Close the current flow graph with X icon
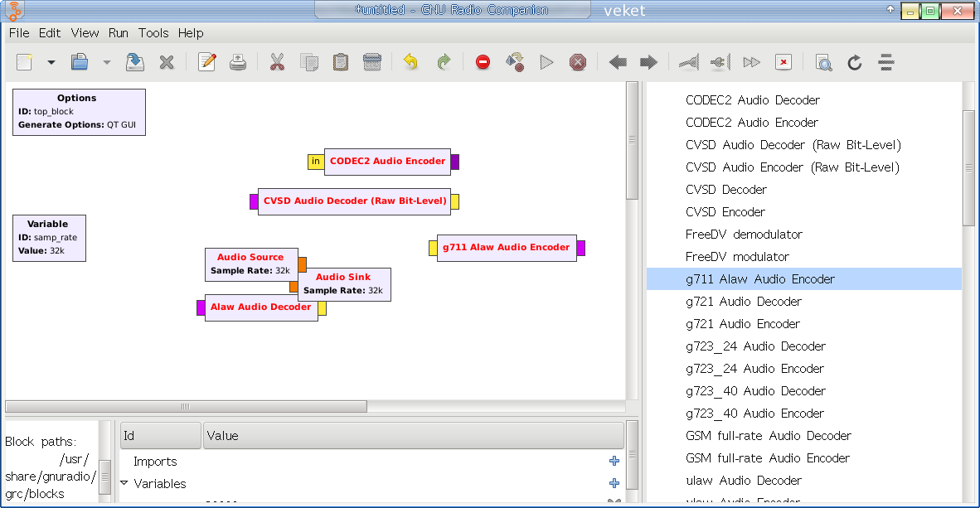Image resolution: width=980 pixels, height=508 pixels. 167,62
